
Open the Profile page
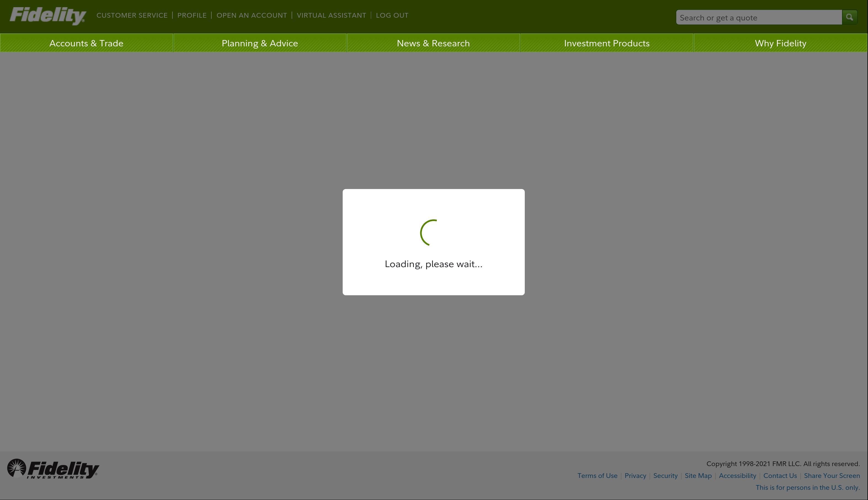pos(192,15)
